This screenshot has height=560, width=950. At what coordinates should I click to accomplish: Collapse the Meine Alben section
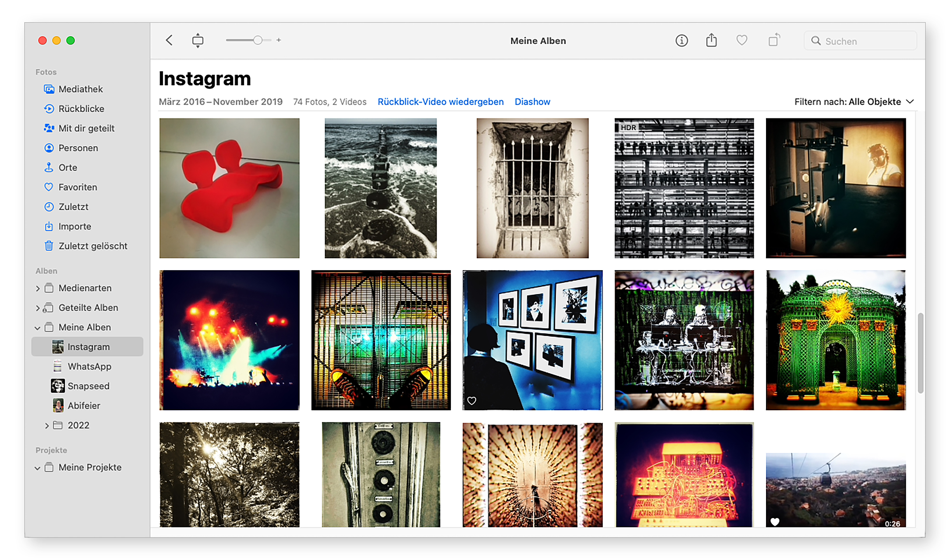[38, 328]
